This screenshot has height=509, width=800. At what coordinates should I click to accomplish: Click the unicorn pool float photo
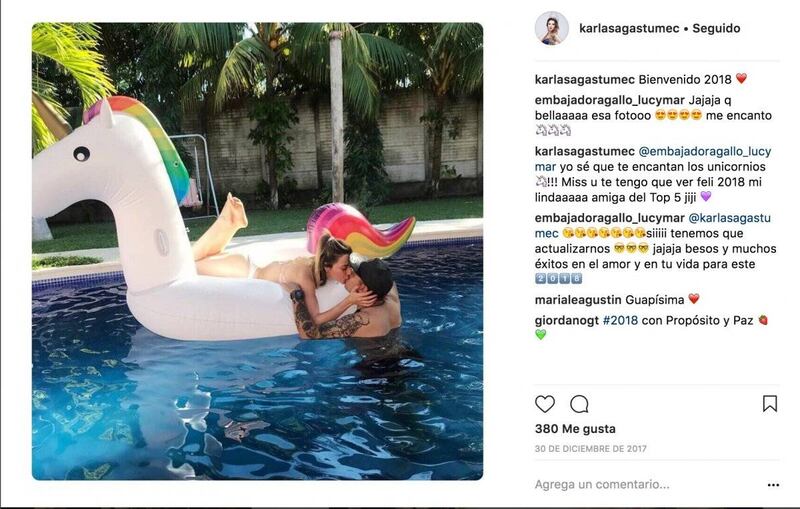tap(257, 251)
